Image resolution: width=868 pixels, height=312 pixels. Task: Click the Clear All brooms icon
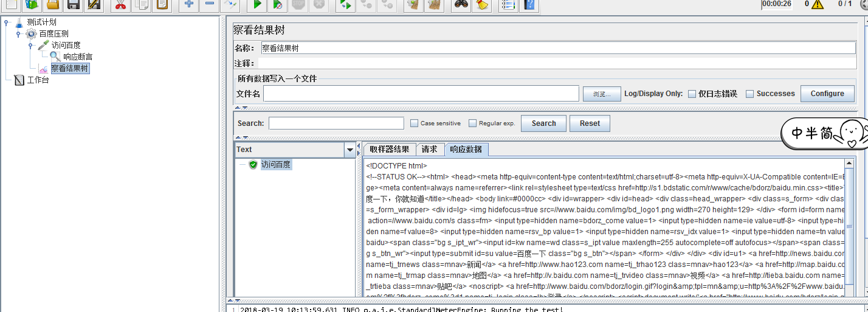coord(434,5)
